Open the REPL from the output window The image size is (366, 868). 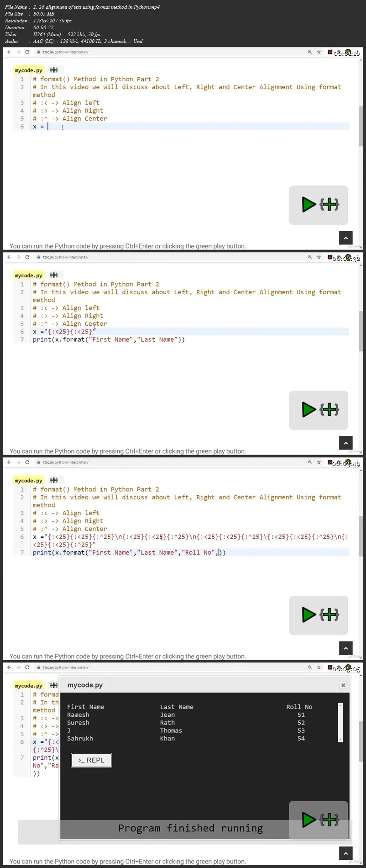coord(91,760)
